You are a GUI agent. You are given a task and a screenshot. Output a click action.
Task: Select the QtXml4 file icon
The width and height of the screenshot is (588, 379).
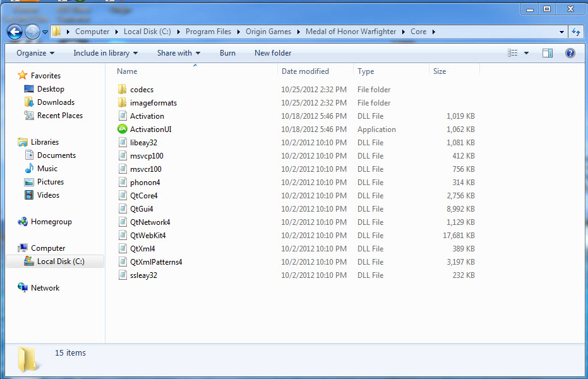tap(123, 248)
